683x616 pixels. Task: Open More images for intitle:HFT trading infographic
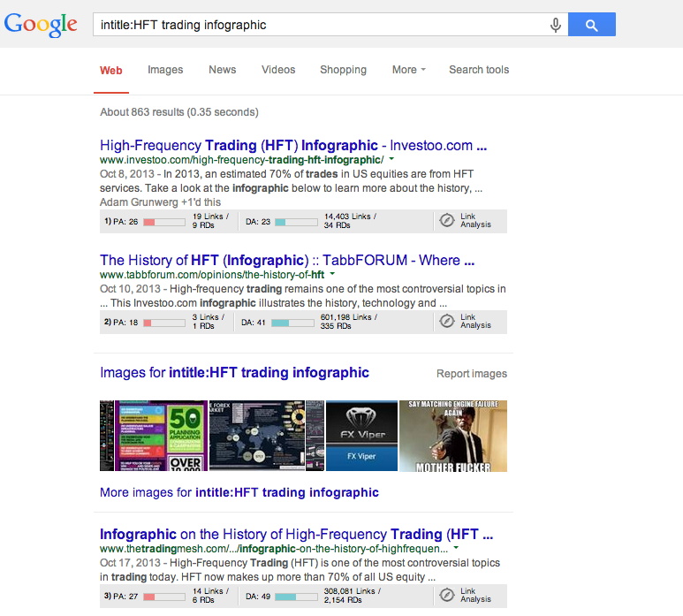click(x=239, y=492)
